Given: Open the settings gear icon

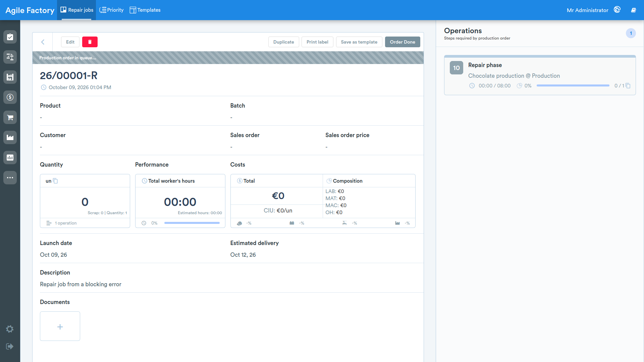Looking at the screenshot, I should click(10, 329).
